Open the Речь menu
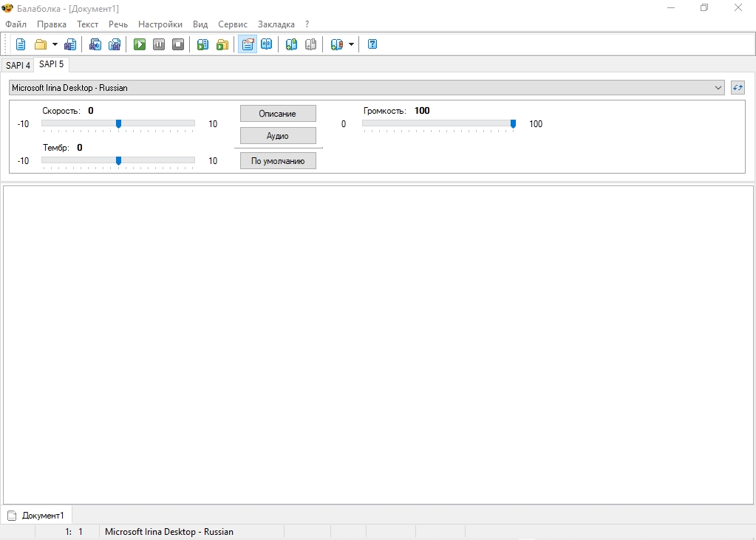Image resolution: width=756 pixels, height=540 pixels. 118,24
